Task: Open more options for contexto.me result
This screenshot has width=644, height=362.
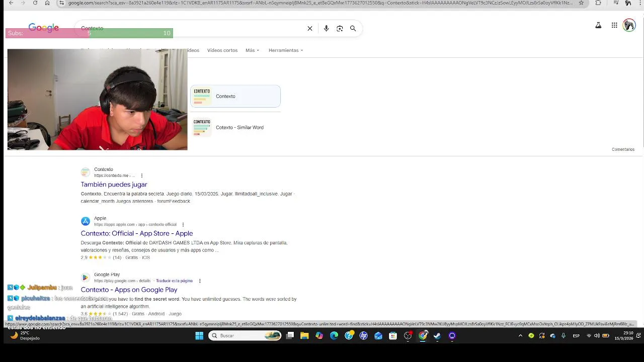Action: point(142,175)
